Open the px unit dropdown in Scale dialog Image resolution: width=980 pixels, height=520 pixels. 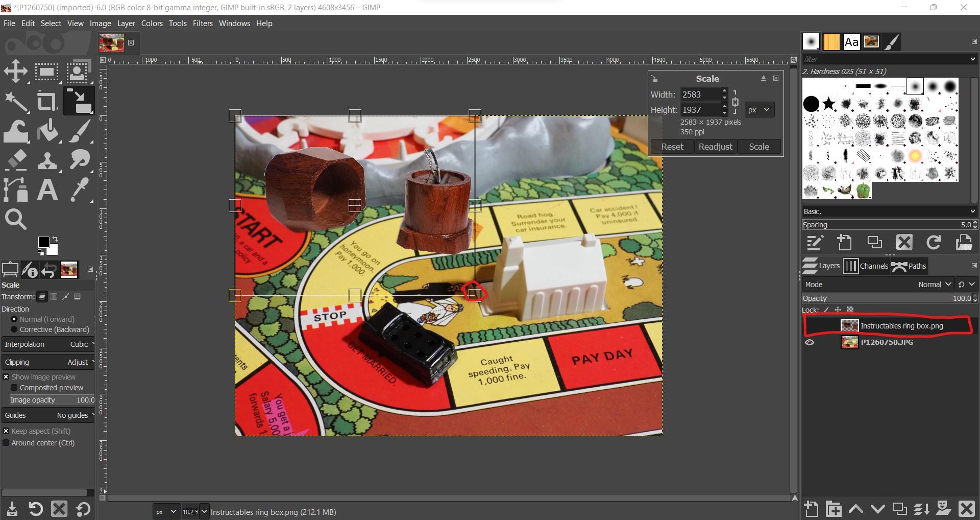(x=759, y=110)
